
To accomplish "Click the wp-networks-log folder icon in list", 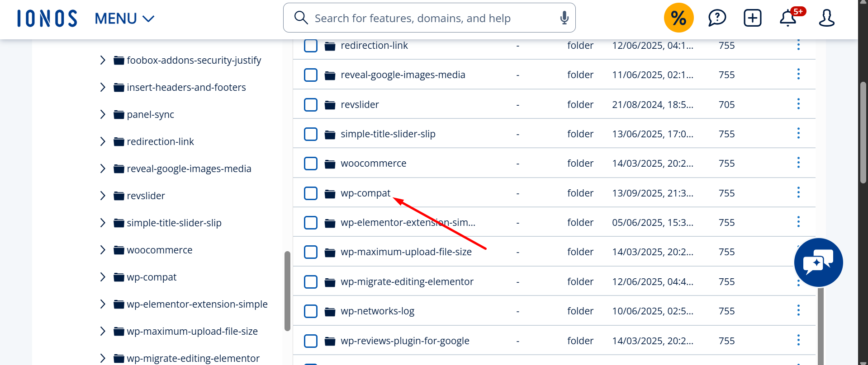I will (330, 311).
